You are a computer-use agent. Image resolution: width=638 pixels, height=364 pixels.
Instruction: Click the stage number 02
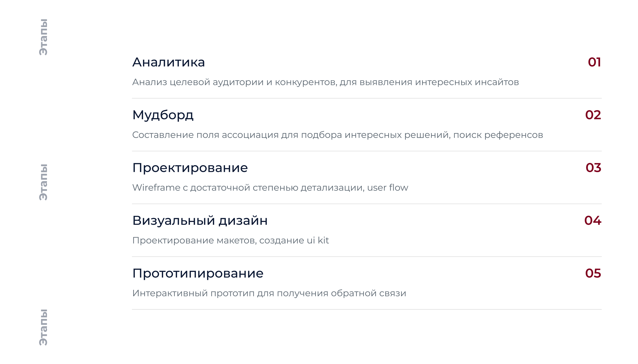pos(593,115)
